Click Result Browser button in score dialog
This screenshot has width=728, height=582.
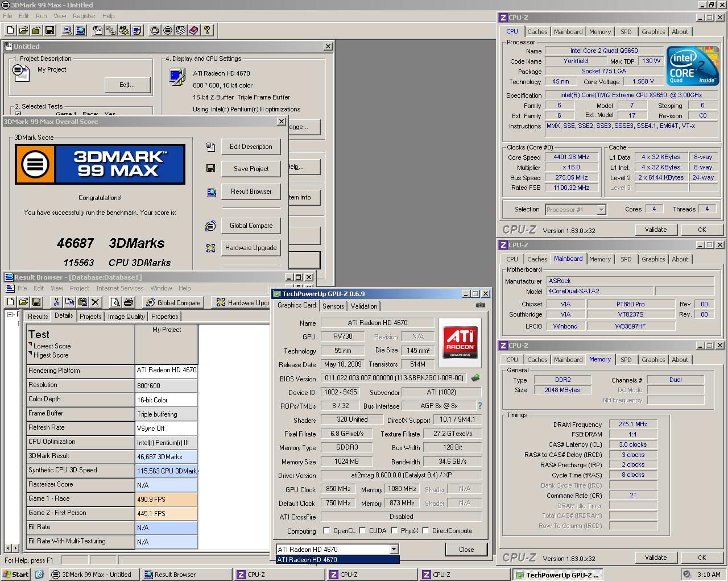click(x=251, y=192)
